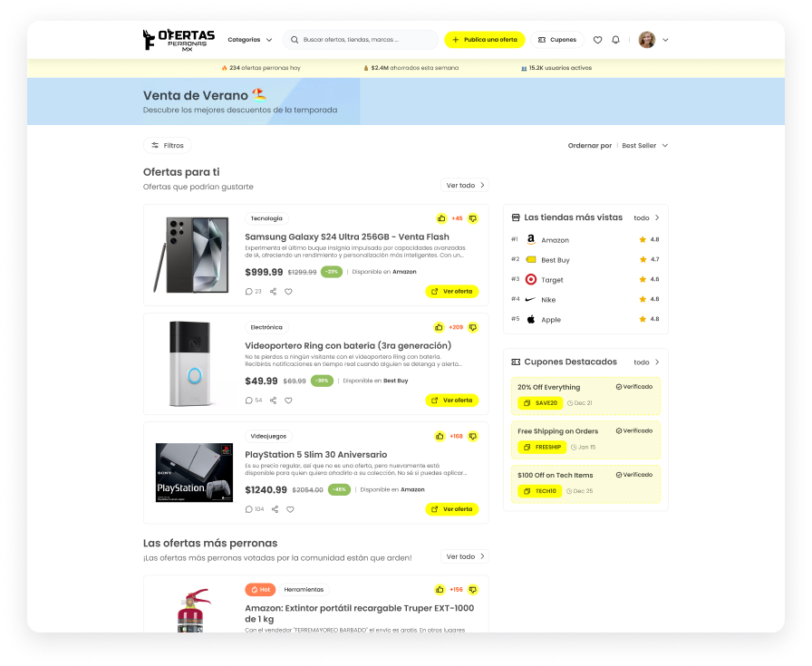Open the Best Seller sort dropdown
Viewport: 812px width, 666px height.
[x=644, y=145]
